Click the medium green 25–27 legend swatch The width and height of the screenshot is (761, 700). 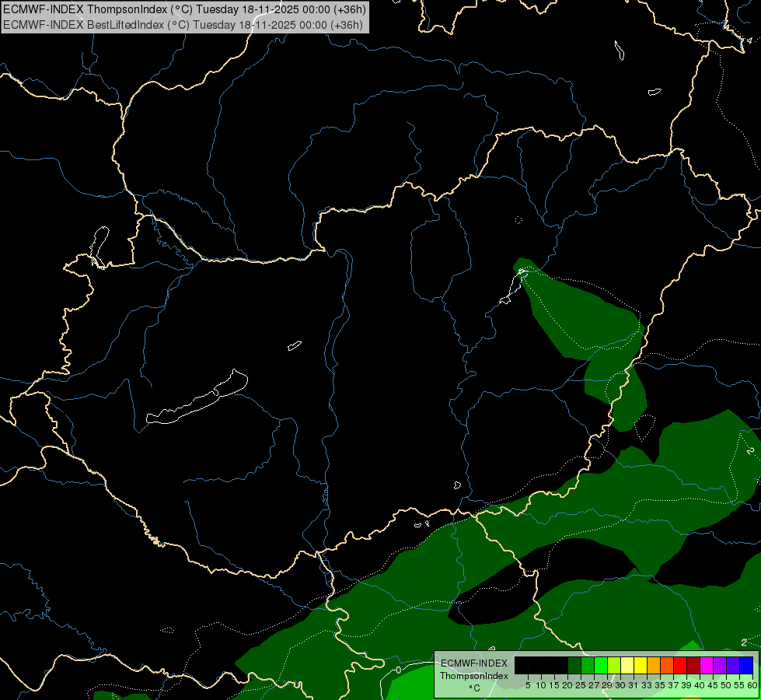pyautogui.click(x=588, y=665)
